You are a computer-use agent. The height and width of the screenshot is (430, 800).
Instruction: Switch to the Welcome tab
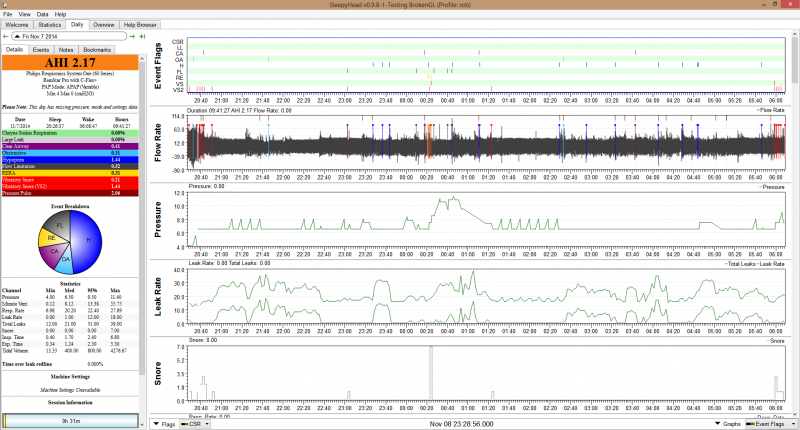click(x=17, y=24)
